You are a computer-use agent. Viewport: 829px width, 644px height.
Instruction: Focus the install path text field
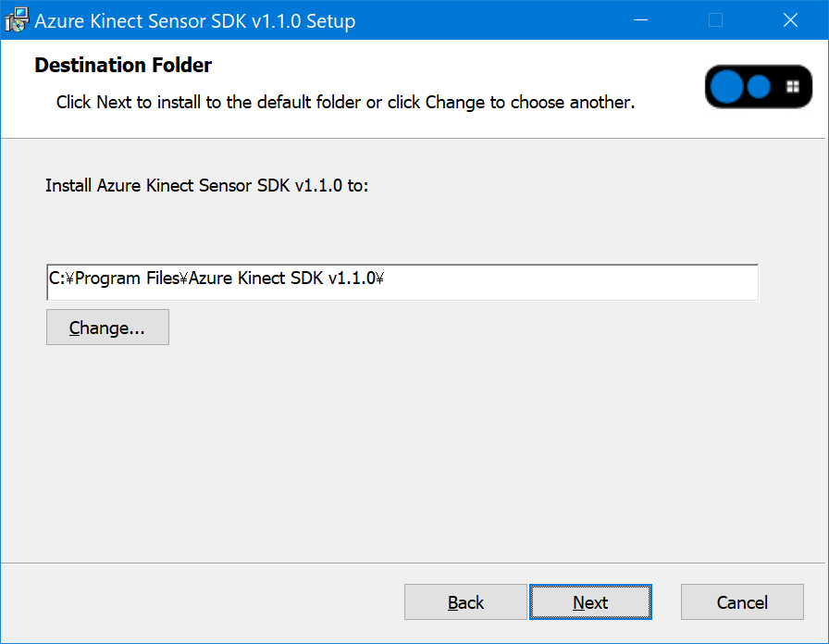point(402,282)
